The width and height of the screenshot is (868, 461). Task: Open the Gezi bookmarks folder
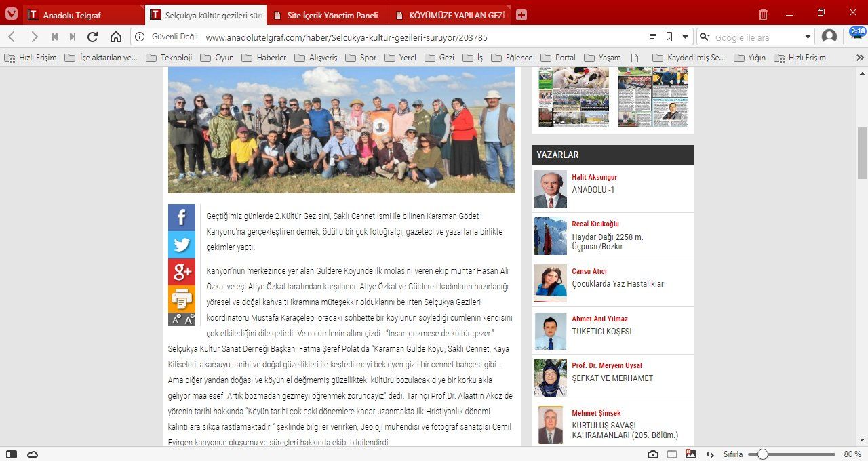point(440,58)
